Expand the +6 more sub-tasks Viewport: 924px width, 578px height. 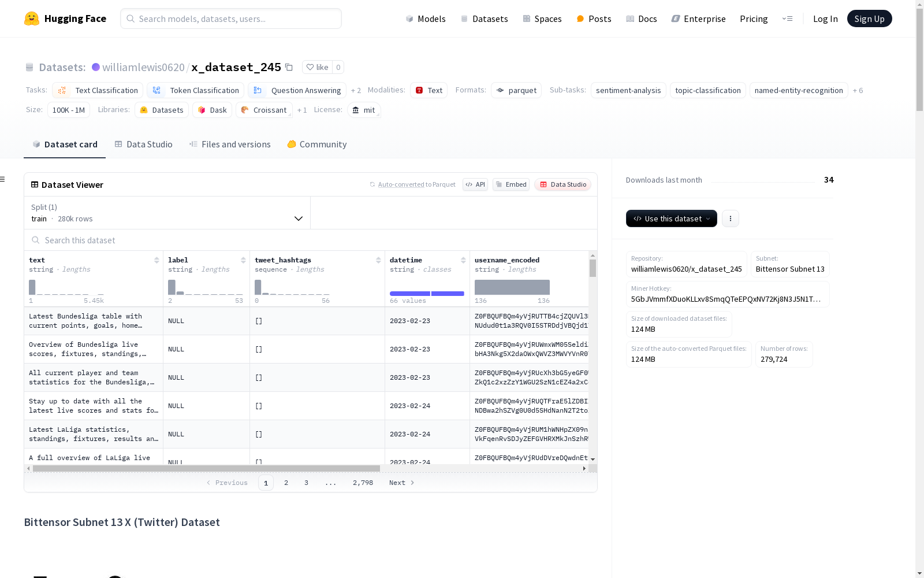pyautogui.click(x=858, y=90)
